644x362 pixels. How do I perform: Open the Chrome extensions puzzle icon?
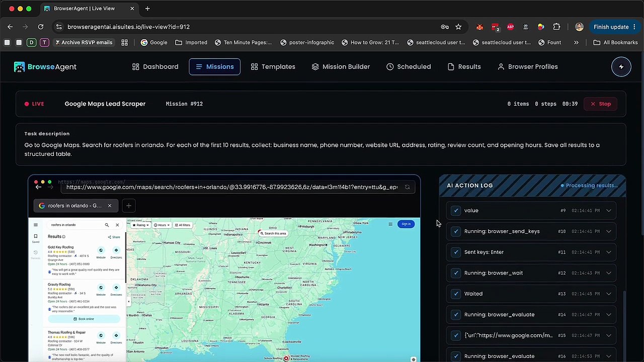click(x=556, y=27)
